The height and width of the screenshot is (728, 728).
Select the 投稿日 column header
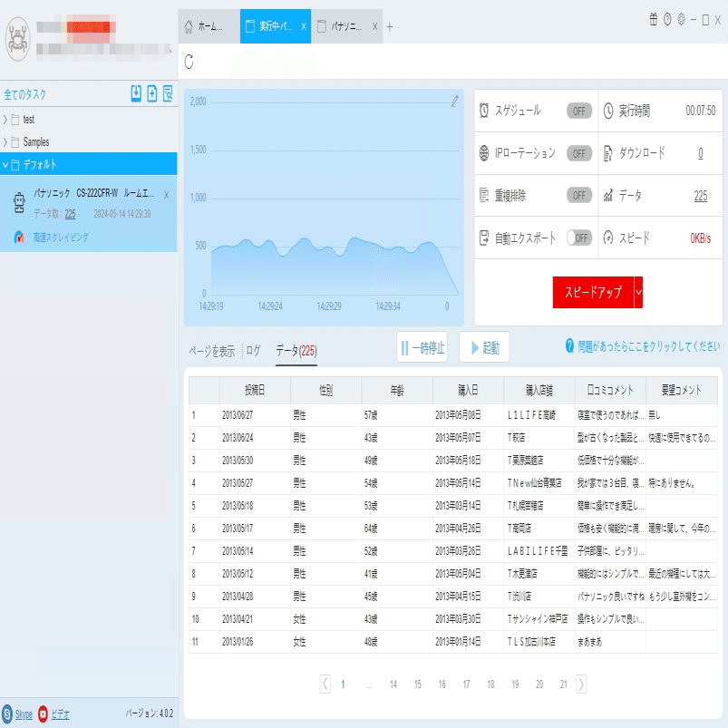point(255,390)
